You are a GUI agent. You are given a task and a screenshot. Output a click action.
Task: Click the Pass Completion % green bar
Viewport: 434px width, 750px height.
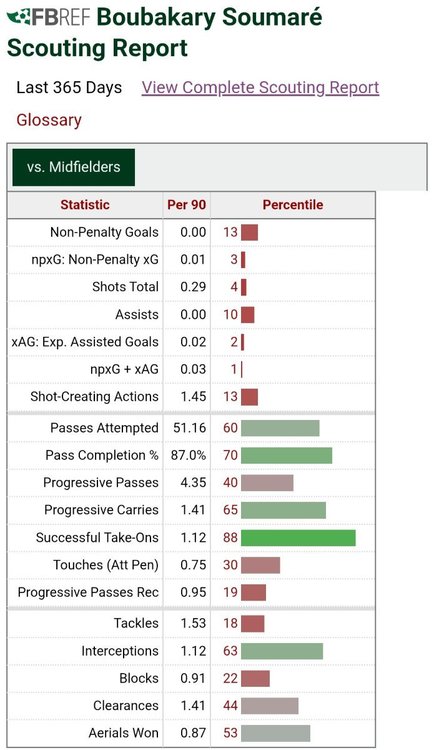287,455
